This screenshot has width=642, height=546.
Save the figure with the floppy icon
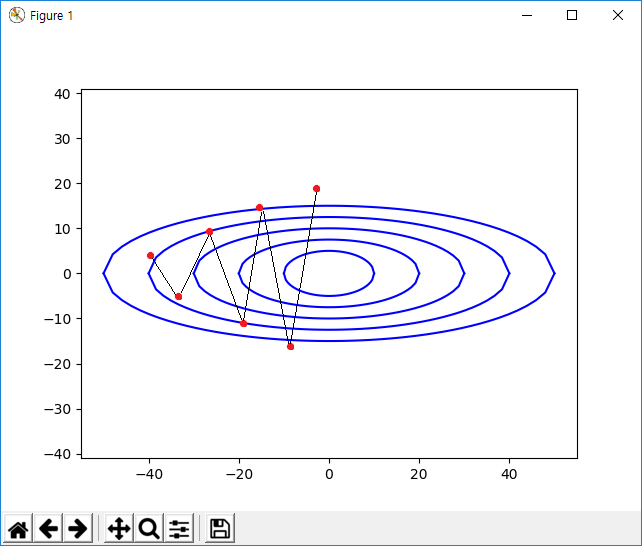(x=220, y=529)
